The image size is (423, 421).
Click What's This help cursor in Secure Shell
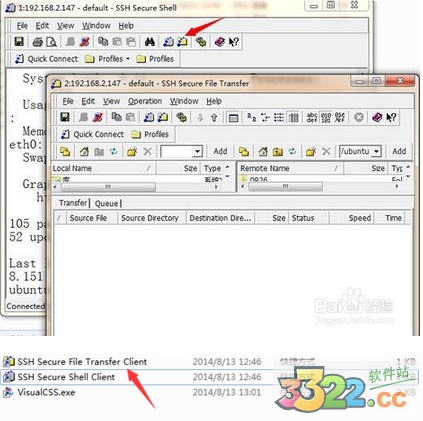234,42
